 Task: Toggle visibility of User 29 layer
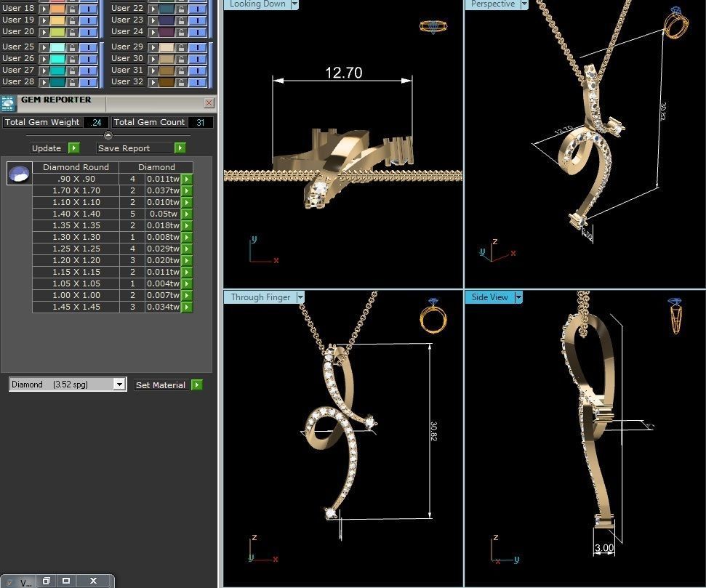[x=198, y=47]
